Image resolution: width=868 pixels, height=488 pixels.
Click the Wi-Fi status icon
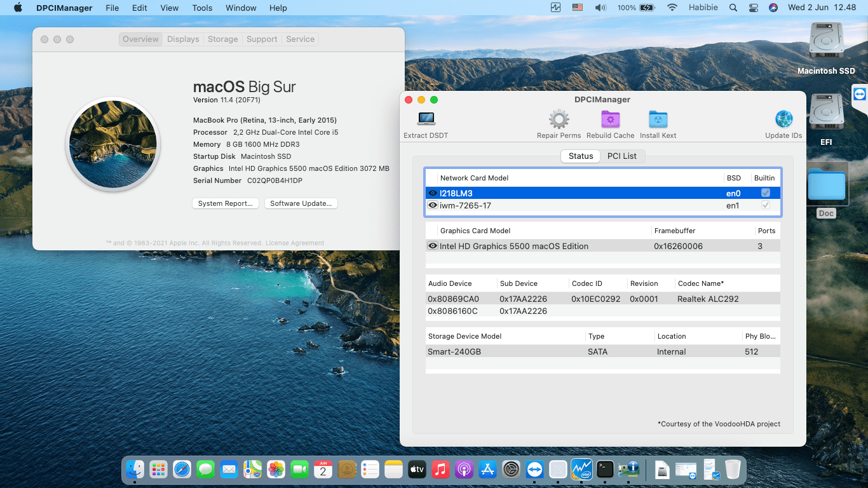tap(672, 8)
